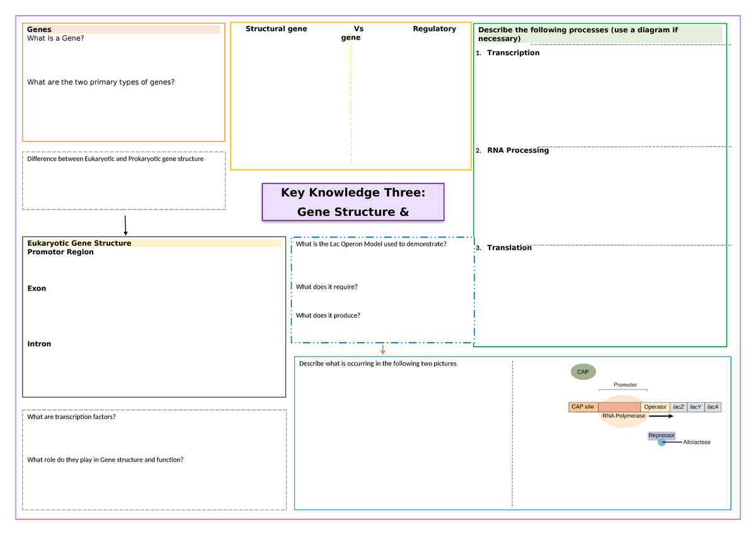Click the black downward arrow above Eukaryotic box

pos(125,225)
